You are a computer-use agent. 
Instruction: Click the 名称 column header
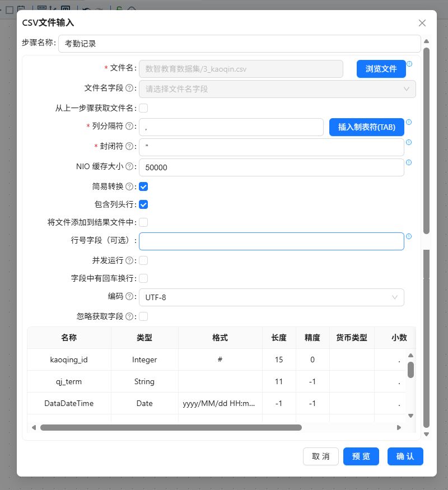[x=69, y=338]
